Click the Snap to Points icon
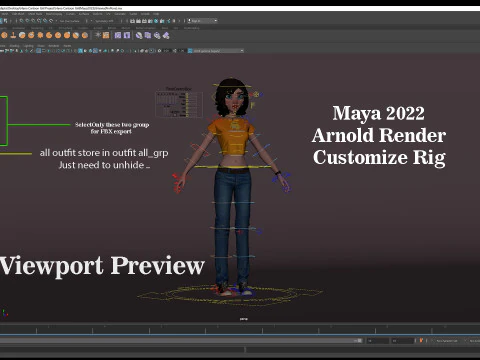Image resolution: width=480 pixels, height=360 pixels. tap(33, 21)
